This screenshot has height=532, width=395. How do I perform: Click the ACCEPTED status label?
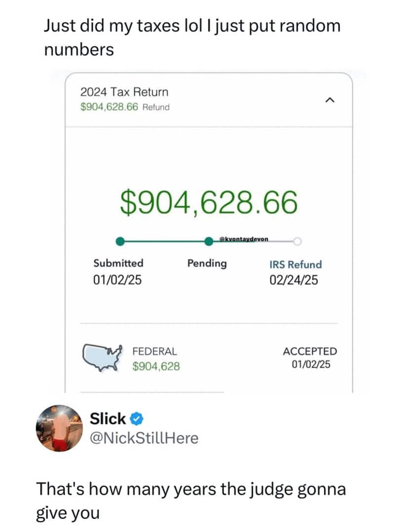(310, 351)
